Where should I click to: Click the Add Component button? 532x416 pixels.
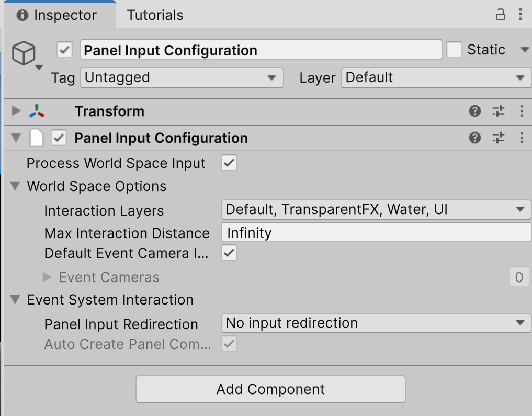(270, 389)
